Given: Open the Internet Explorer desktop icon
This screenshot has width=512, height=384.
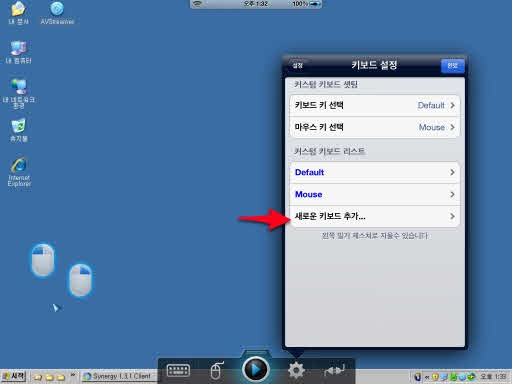Looking at the screenshot, I should pyautogui.click(x=19, y=171).
